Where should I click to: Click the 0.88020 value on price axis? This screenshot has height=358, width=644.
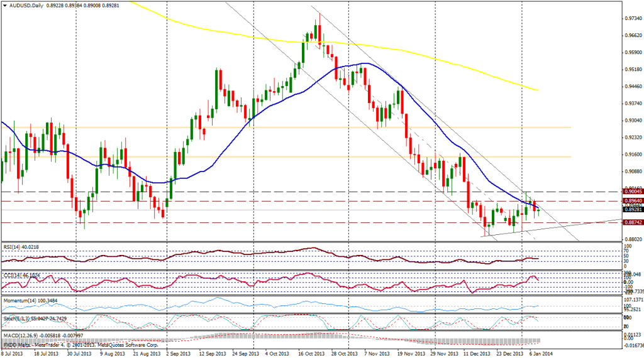point(631,239)
